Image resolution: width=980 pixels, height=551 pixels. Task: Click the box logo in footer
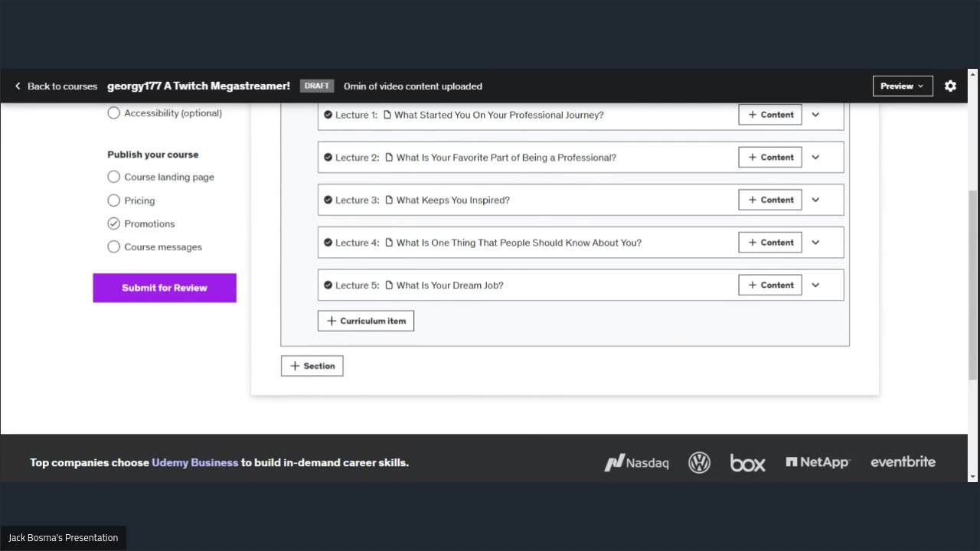click(x=747, y=462)
